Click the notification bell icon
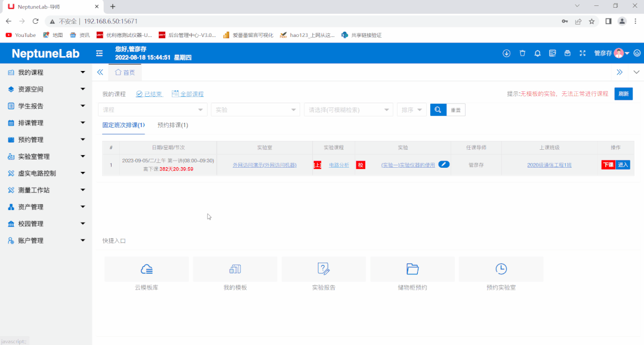The height and width of the screenshot is (345, 644). [x=537, y=54]
